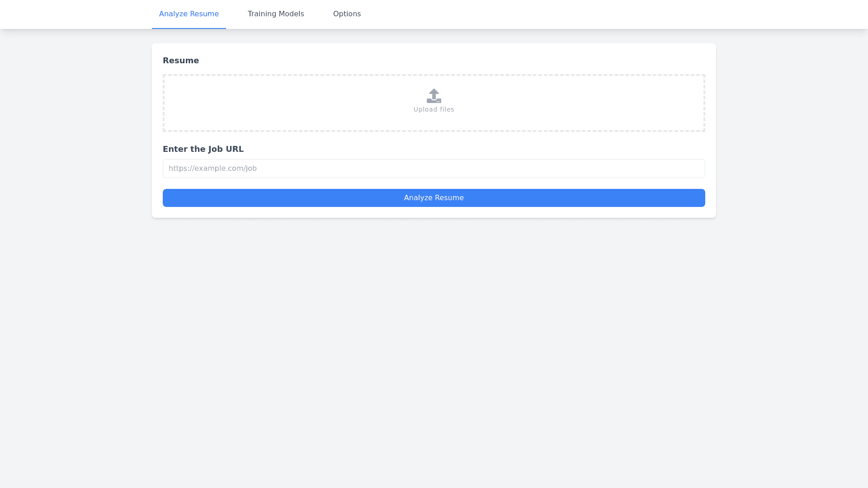Click the center of the upload dropzone

pos(434,103)
